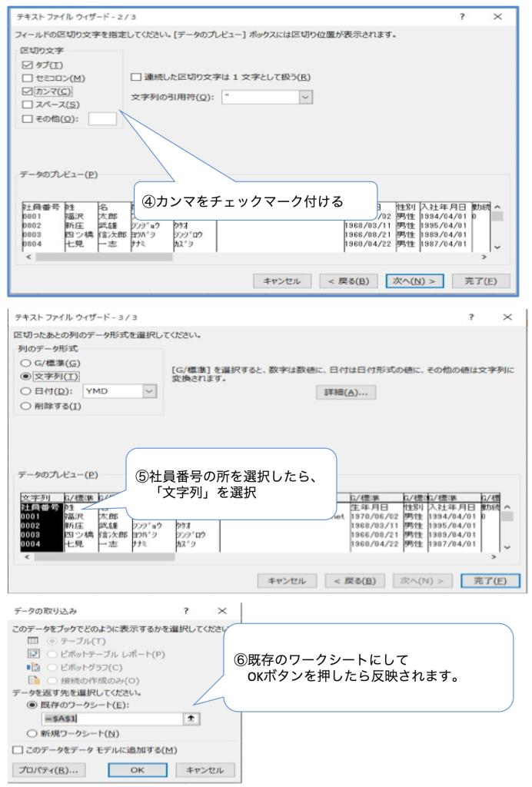Close the データの取り込み dialog with X
Screen dimensions: 532x787
tap(222, 611)
